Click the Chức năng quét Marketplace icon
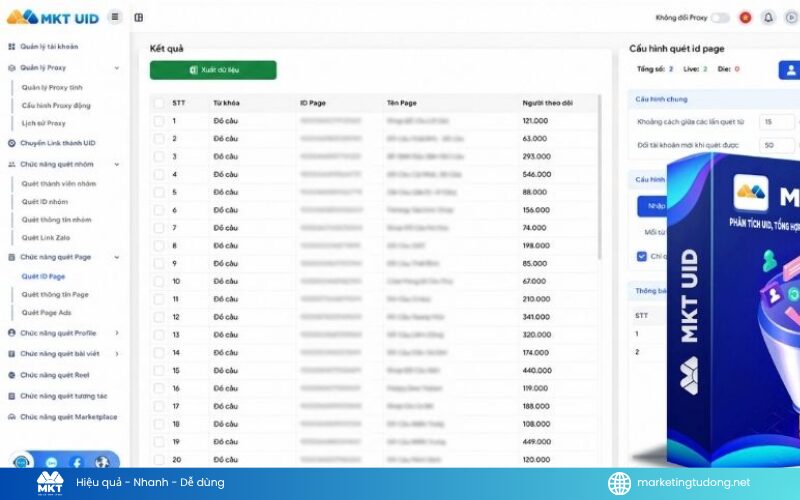 12,417
